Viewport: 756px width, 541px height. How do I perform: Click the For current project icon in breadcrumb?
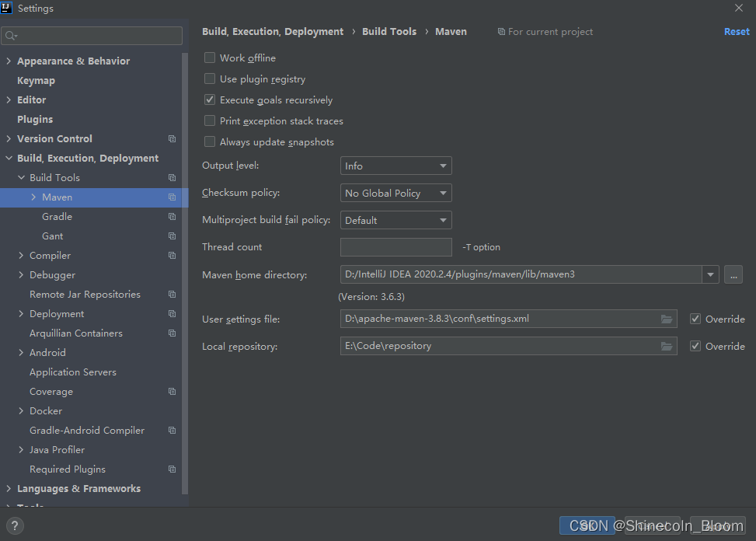pyautogui.click(x=501, y=32)
